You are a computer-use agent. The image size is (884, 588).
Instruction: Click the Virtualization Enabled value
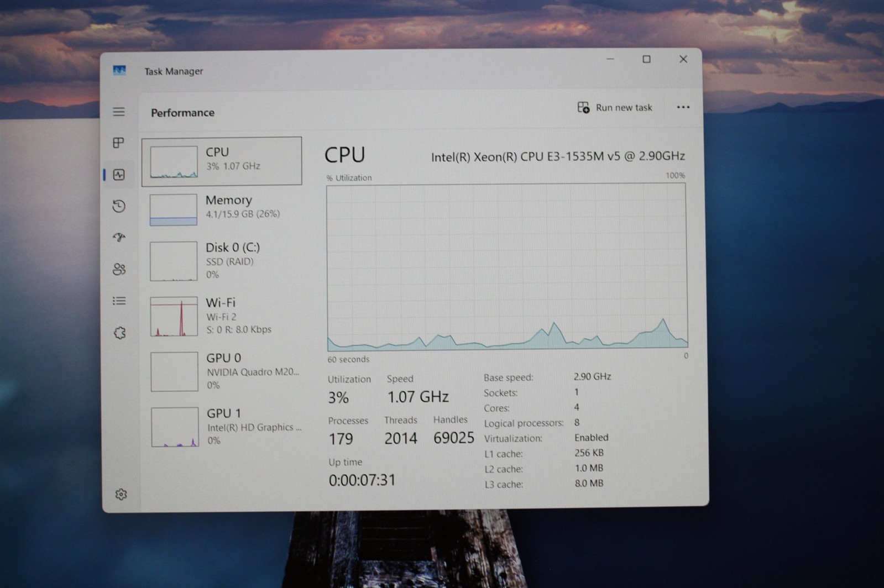click(591, 437)
